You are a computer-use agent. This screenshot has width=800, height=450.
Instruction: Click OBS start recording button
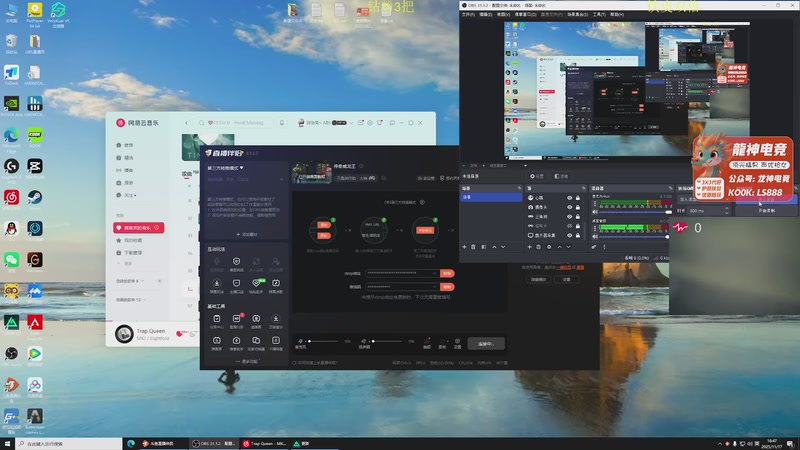(x=766, y=211)
